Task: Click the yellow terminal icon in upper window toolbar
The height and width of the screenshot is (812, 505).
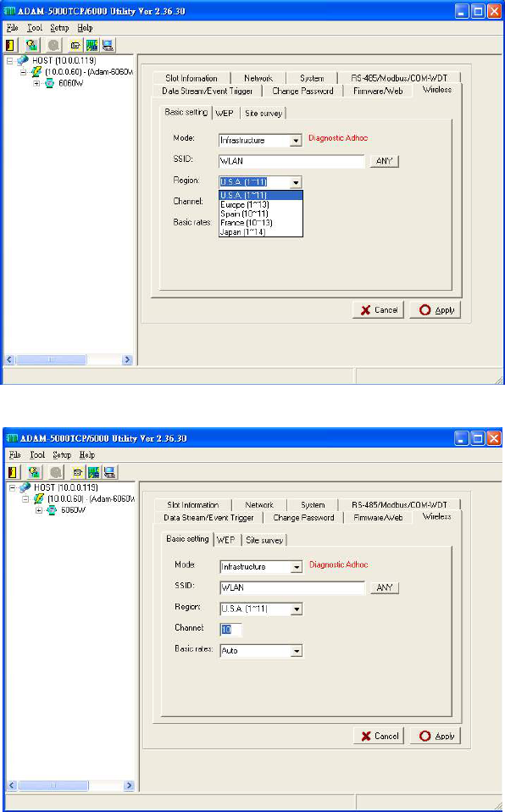Action: pos(75,45)
